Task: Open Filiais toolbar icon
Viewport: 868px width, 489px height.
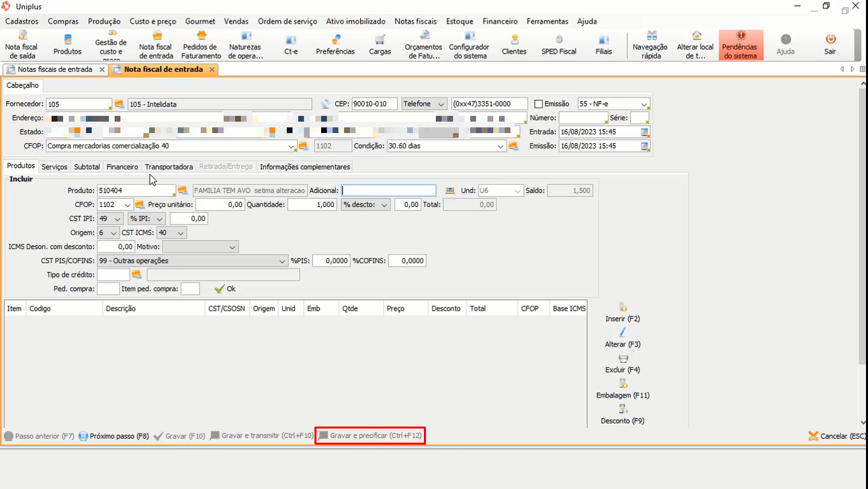Action: click(x=604, y=45)
